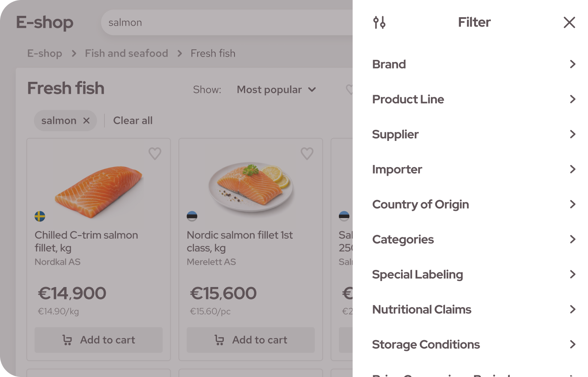Close the Filter panel
The image size is (588, 377).
click(569, 22)
